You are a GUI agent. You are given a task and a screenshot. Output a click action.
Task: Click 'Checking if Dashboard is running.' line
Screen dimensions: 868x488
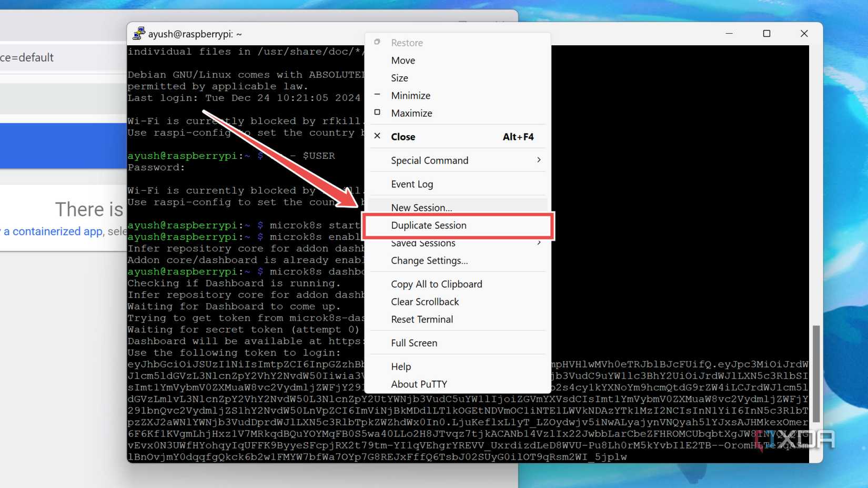point(234,283)
